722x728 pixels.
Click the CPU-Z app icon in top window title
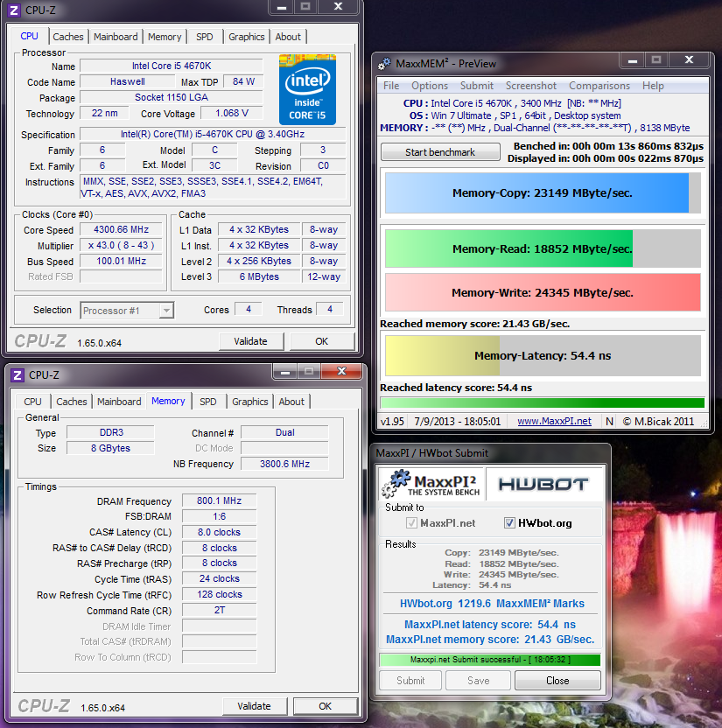point(14,10)
